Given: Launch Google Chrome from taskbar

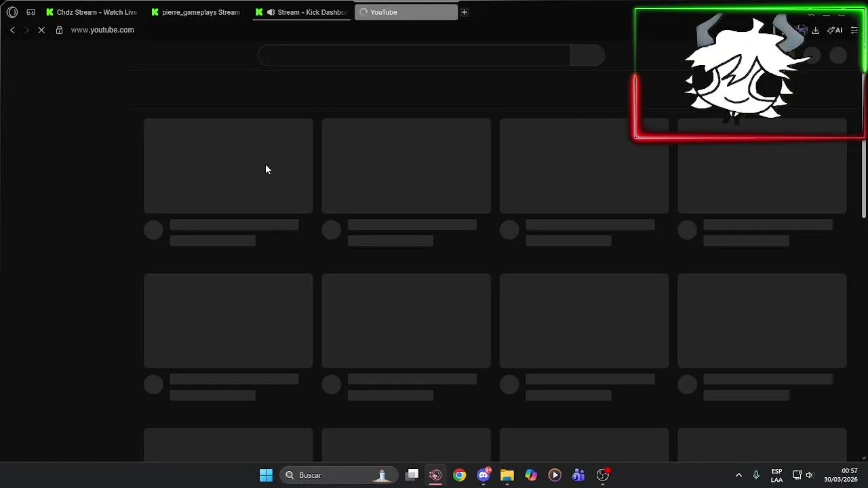Looking at the screenshot, I should (x=460, y=475).
